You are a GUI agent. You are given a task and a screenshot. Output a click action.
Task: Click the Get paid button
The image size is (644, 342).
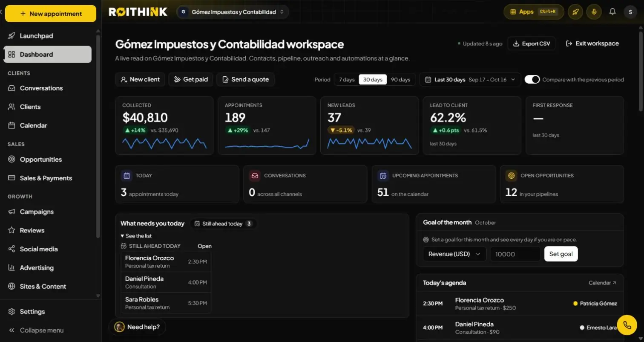(x=191, y=79)
